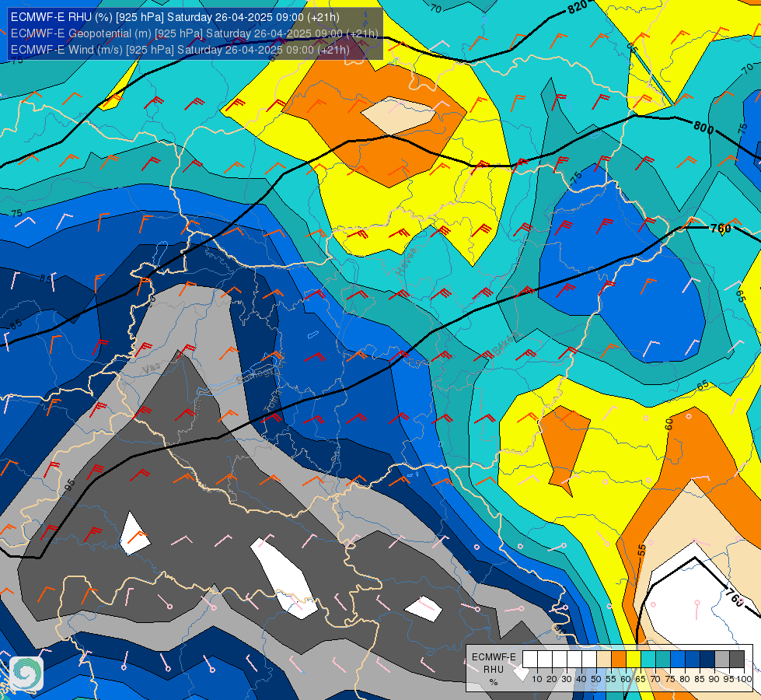The image size is (761, 700).
Task: Click the legend label "RHU"
Action: click(x=494, y=670)
